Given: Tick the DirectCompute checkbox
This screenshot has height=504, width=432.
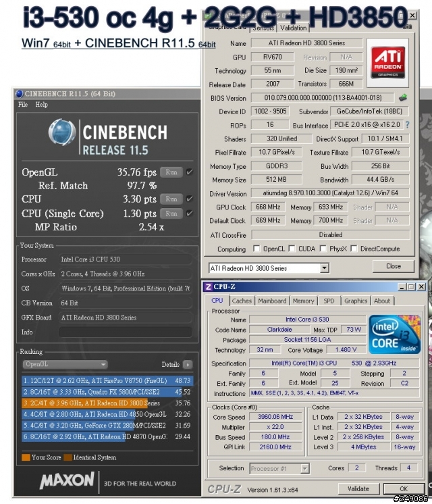Looking at the screenshot, I should click(x=354, y=249).
